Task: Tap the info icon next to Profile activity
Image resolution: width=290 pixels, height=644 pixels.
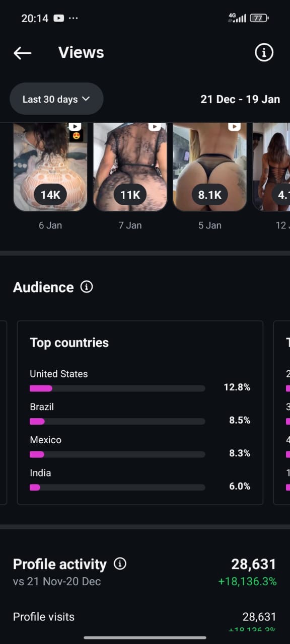Action: point(120,563)
